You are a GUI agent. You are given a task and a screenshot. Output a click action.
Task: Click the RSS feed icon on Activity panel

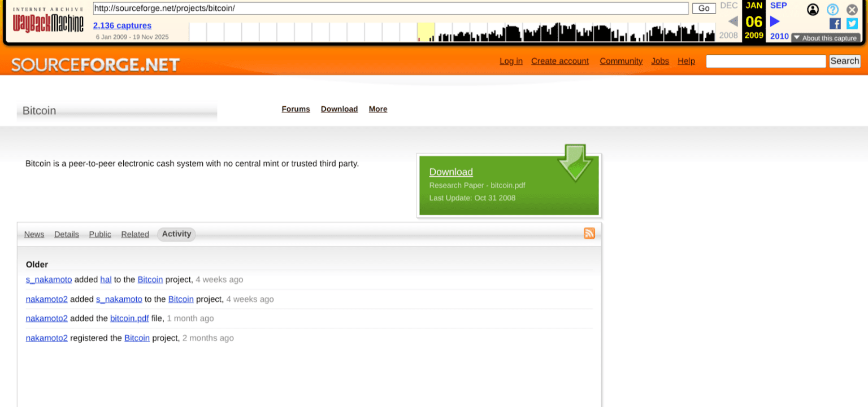click(x=589, y=233)
